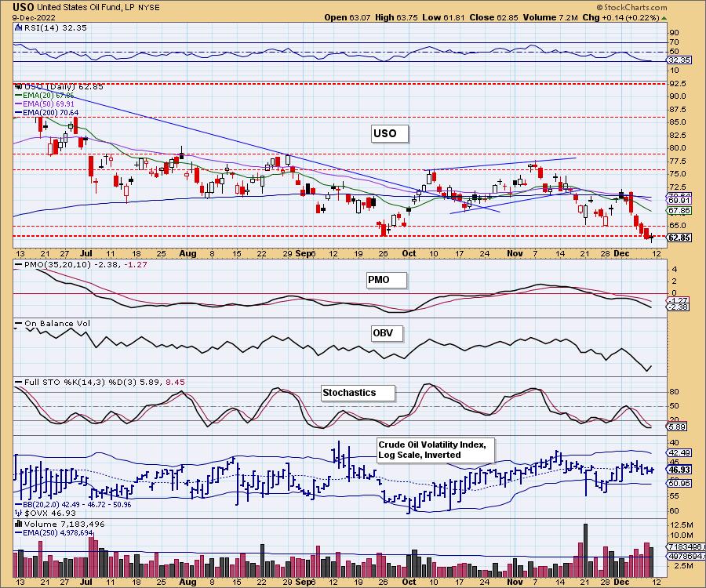Screen dimensions: 706x588
Task: Click the bar icon before $OVX
Action: 19,513
